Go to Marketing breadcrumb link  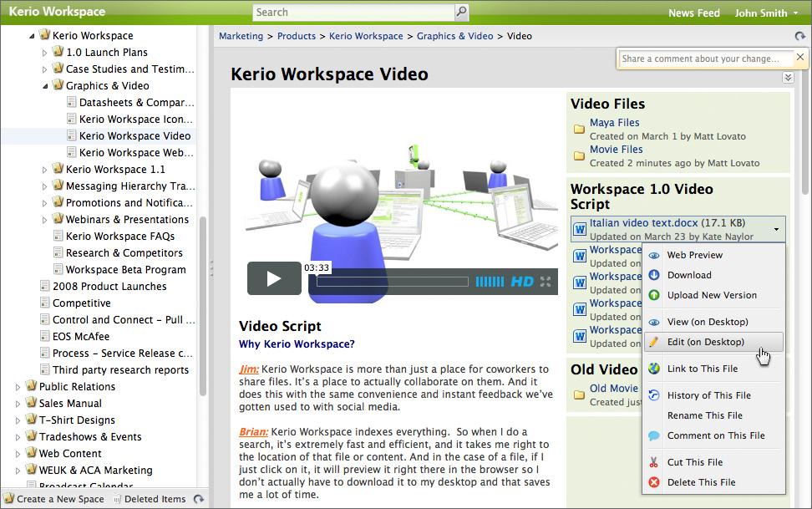click(x=241, y=36)
